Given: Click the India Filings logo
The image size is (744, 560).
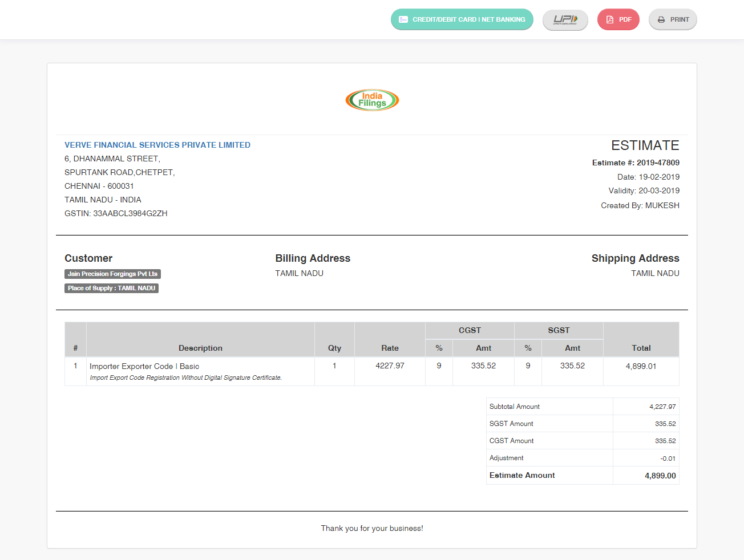Looking at the screenshot, I should click(x=372, y=100).
